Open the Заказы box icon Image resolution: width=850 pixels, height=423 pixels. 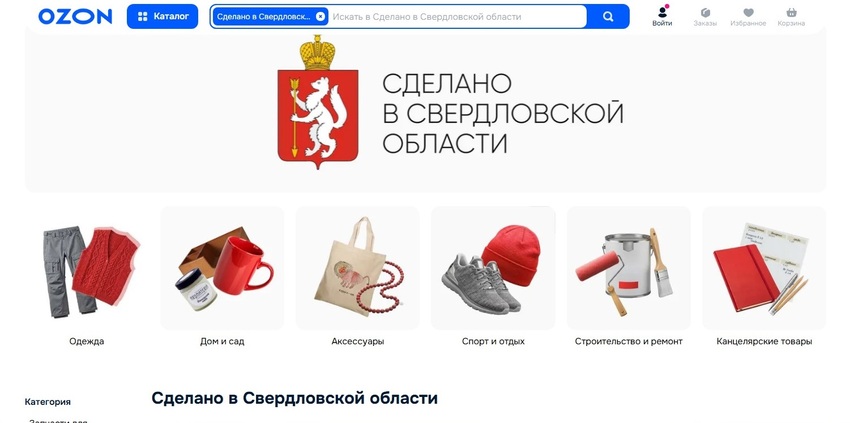pyautogui.click(x=705, y=16)
